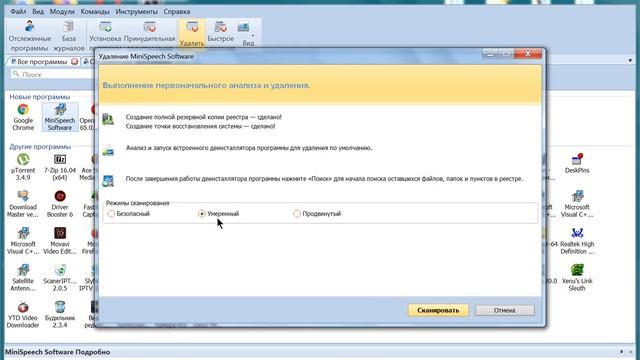The image size is (640, 360).
Task: Open the tab list dropdown arrow
Action: point(630,60)
